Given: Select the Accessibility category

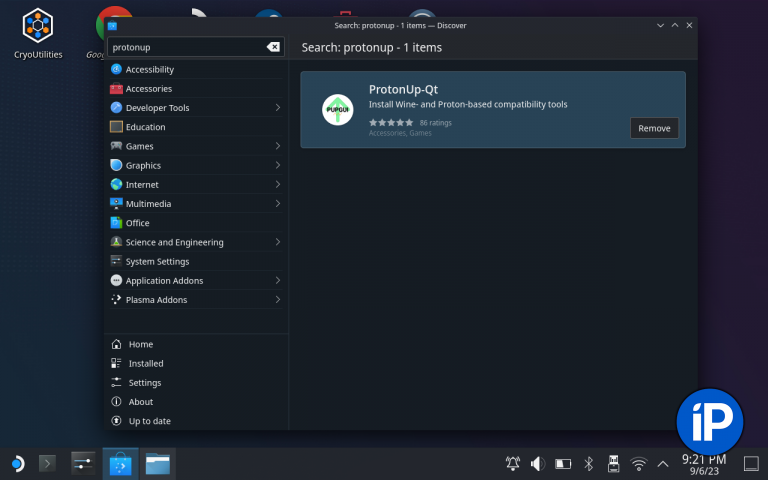Looking at the screenshot, I should pos(150,70).
